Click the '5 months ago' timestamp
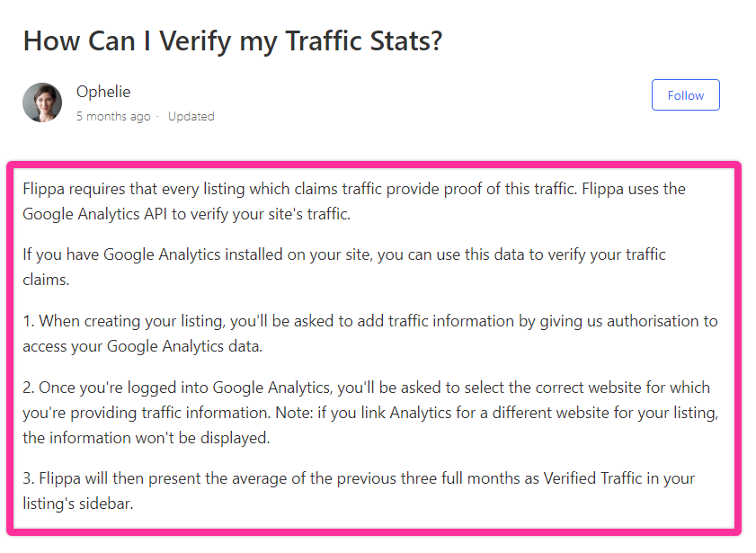This screenshot has width=756, height=553. [113, 116]
